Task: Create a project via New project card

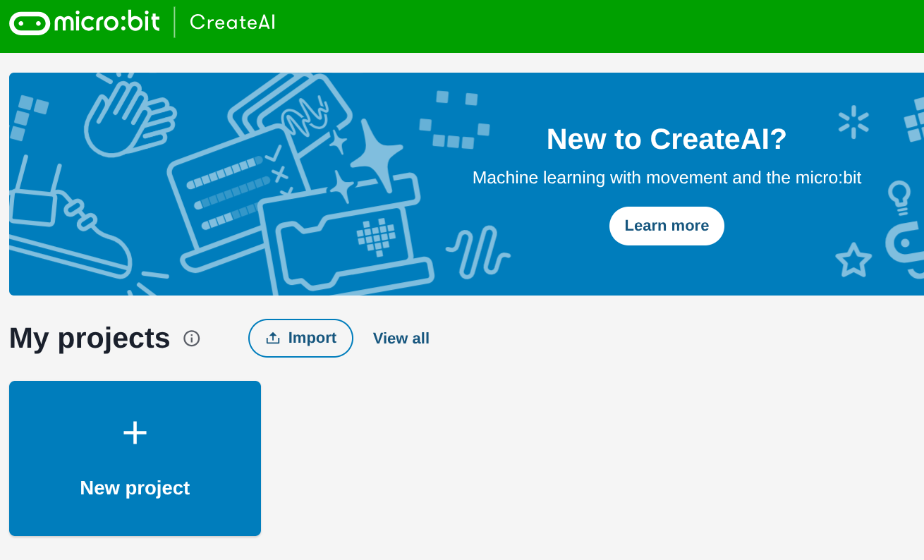Action: click(x=135, y=458)
